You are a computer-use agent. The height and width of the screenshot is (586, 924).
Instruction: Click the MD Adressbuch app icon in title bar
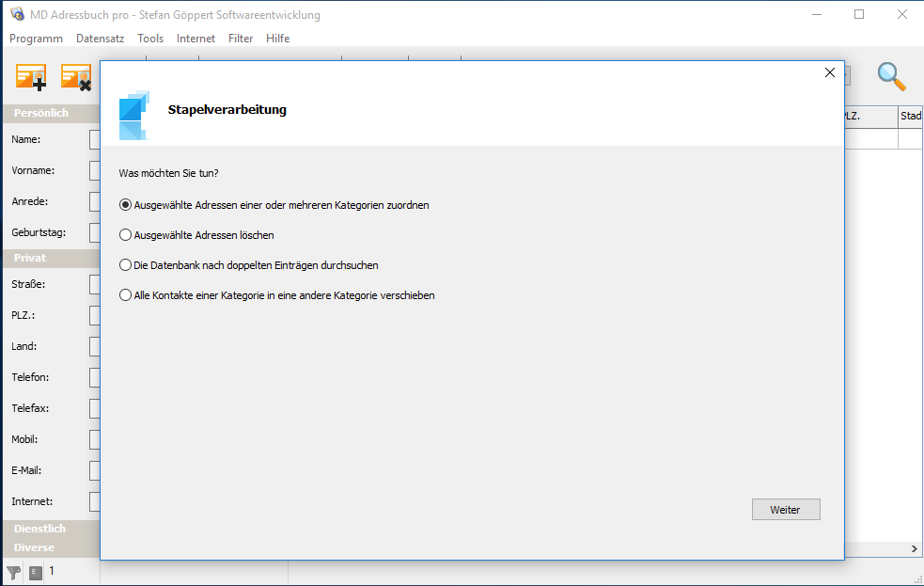16,15
